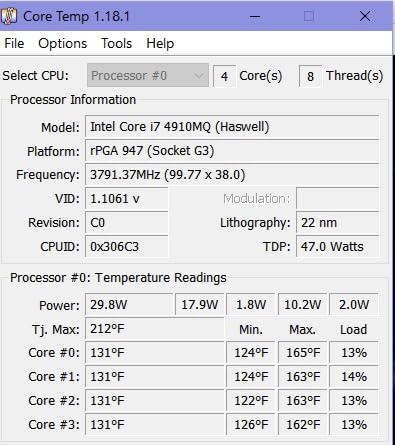Open the File menu
This screenshot has height=445, width=395.
(x=14, y=44)
